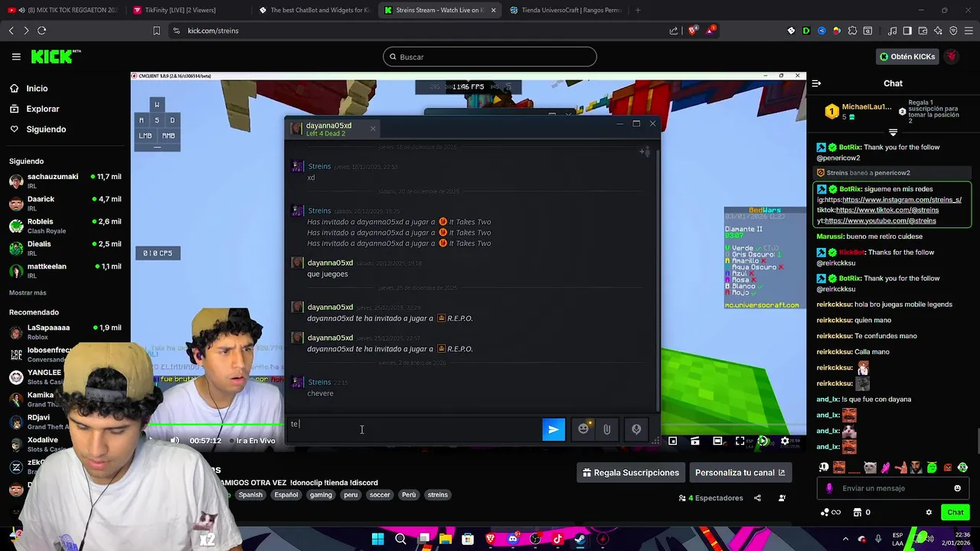Select the soccer tag below stream title
Viewport: 980px width, 551px height.
380,495
